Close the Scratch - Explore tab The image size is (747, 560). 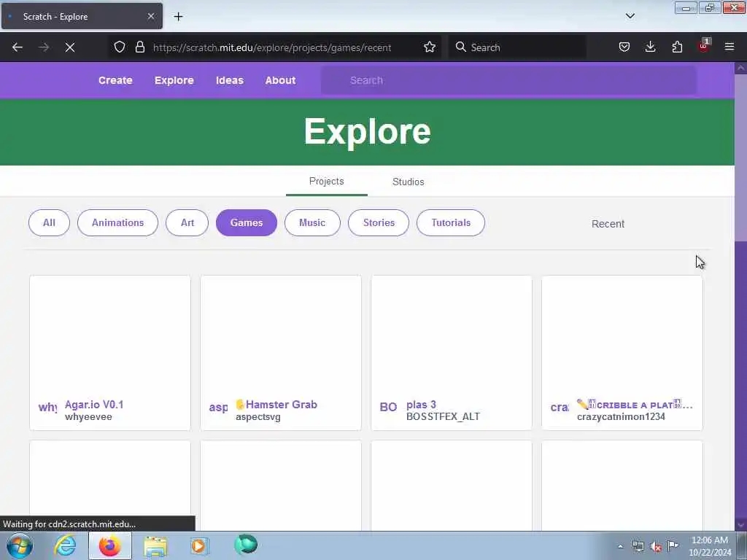pos(151,16)
